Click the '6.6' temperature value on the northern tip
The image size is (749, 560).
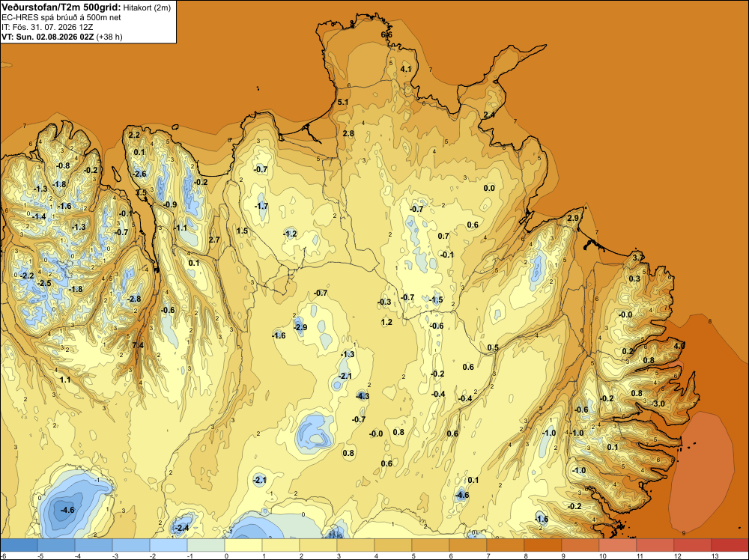click(x=386, y=34)
